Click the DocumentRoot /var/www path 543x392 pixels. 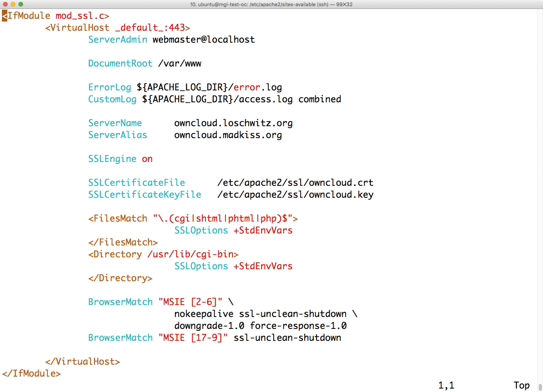click(180, 64)
